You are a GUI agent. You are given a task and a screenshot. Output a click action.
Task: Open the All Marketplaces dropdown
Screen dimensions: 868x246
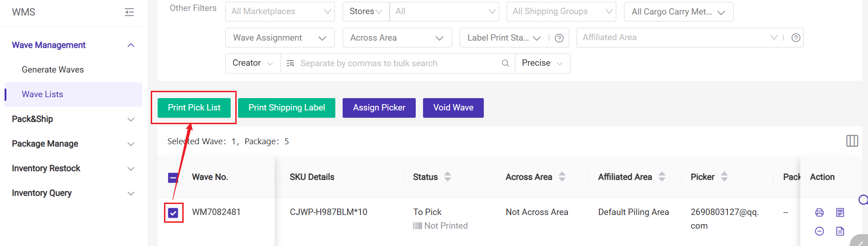[x=280, y=11]
